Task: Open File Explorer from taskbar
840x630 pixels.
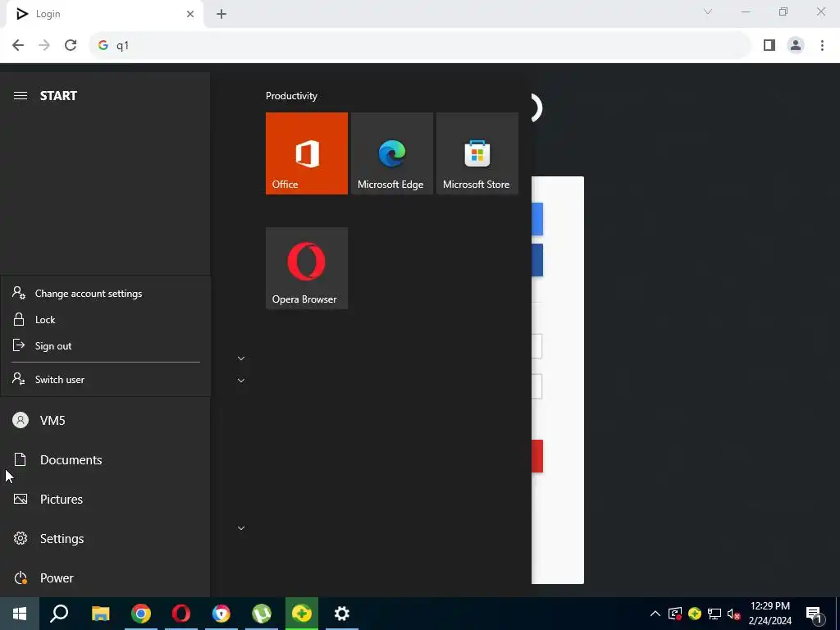Action: click(x=100, y=614)
